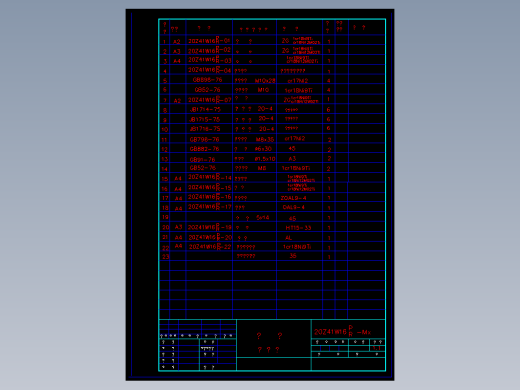Select item number 23 in the parts list

[x=166, y=256]
